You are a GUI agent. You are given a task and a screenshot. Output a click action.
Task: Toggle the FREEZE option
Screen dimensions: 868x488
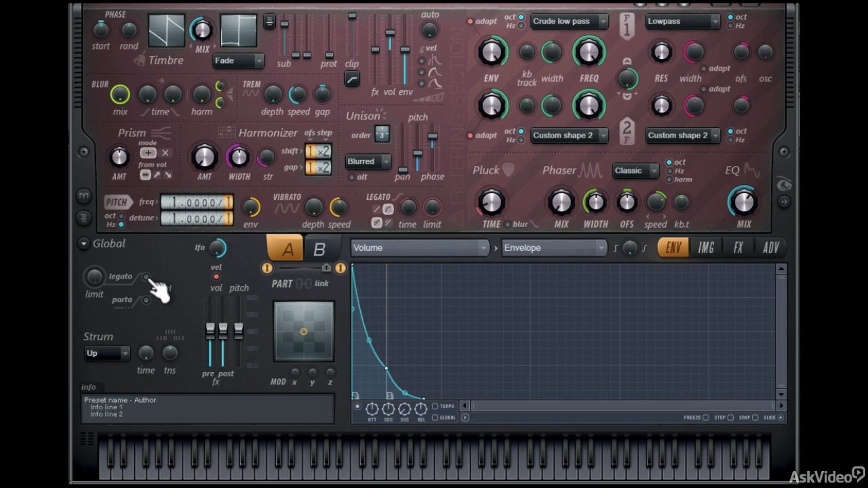click(x=706, y=418)
